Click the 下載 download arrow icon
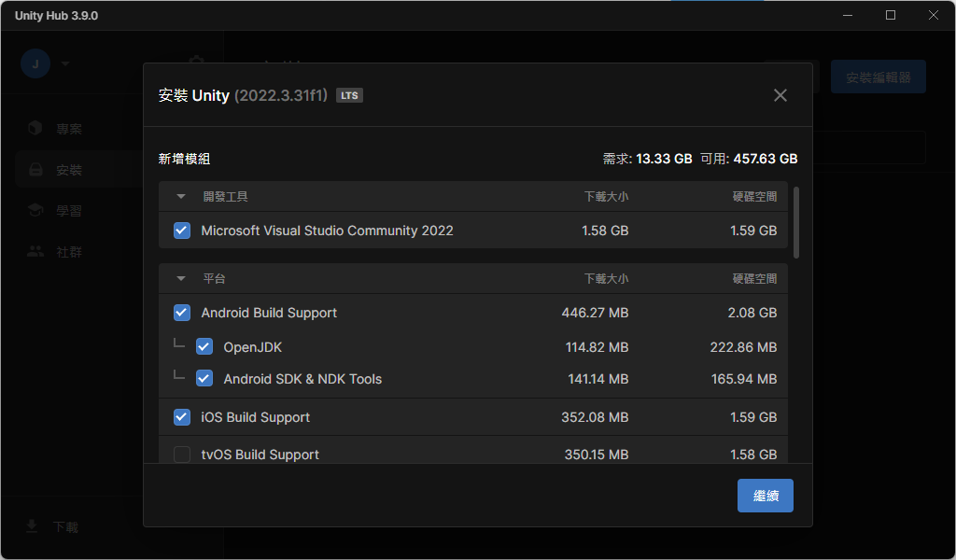The image size is (956, 560). [x=32, y=526]
